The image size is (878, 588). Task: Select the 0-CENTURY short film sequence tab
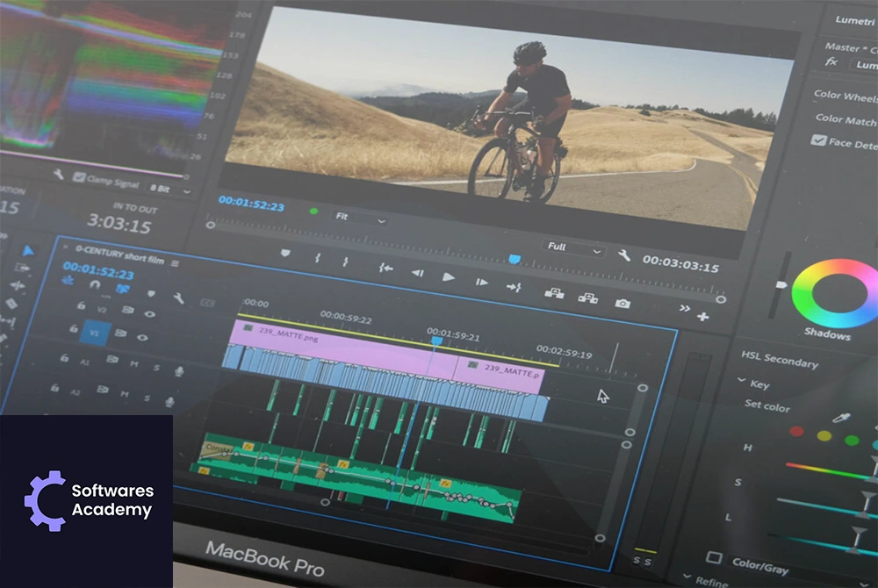click(x=119, y=255)
